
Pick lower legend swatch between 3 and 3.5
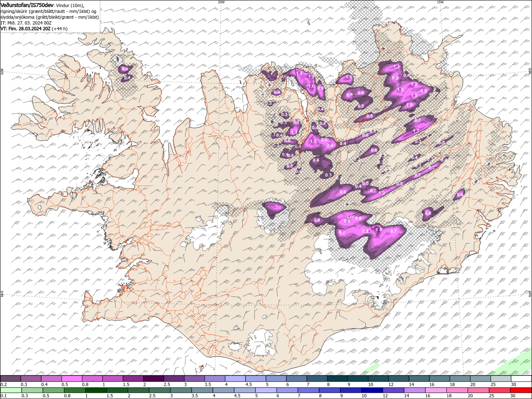coord(180,390)
